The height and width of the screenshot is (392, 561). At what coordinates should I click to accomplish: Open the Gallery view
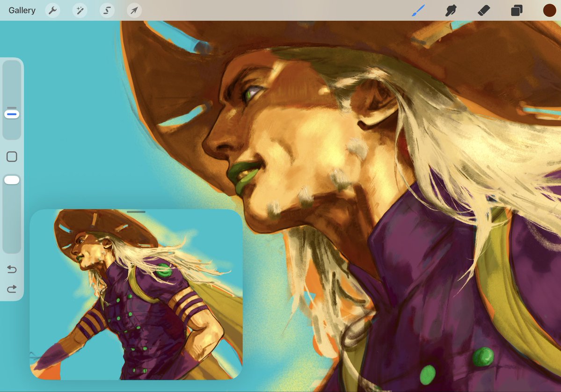click(x=22, y=10)
